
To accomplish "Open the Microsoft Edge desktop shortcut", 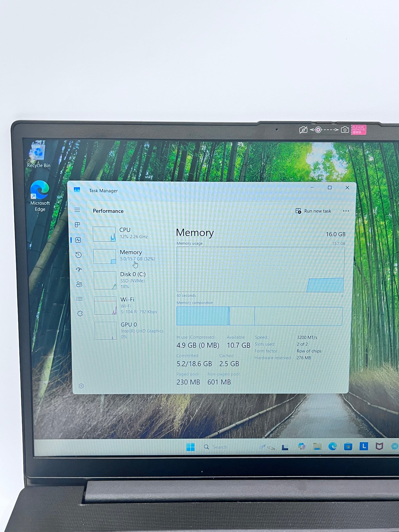I will point(40,196).
